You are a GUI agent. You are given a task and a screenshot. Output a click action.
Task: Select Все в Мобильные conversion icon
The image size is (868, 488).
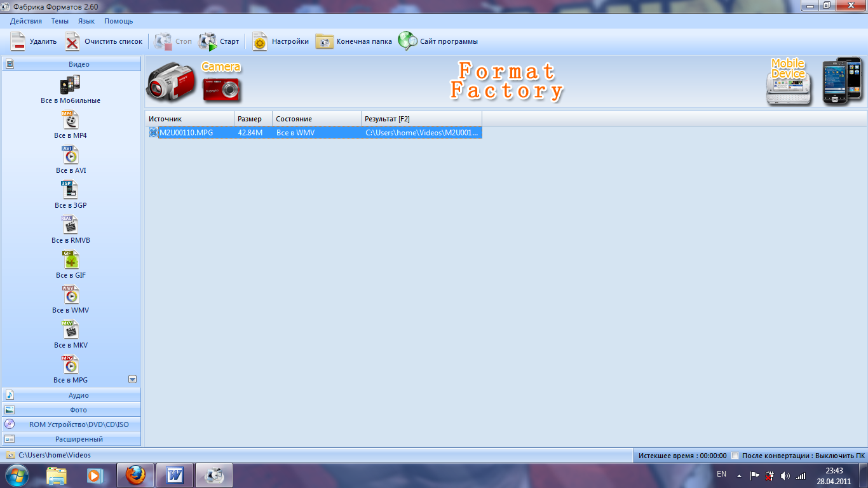pos(71,85)
